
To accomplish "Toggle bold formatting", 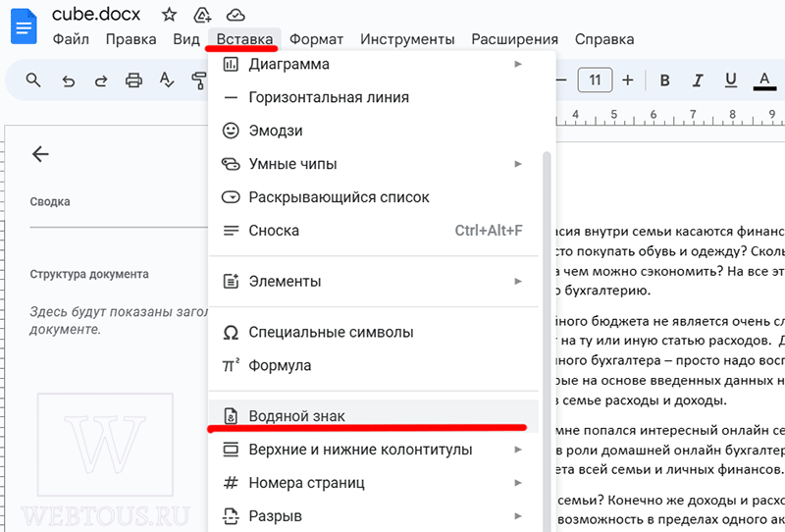I will click(x=665, y=80).
